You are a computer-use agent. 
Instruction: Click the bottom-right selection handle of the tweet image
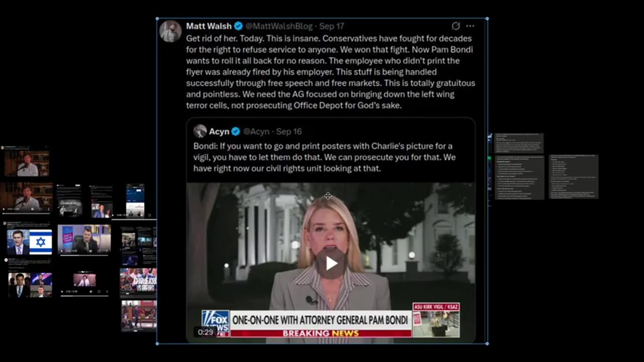point(487,343)
